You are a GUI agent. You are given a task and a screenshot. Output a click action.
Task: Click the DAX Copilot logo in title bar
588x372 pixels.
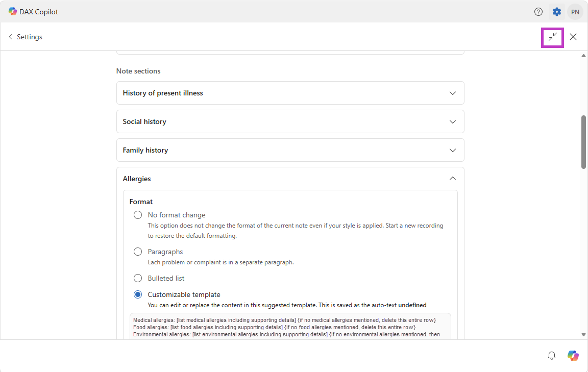point(13,12)
